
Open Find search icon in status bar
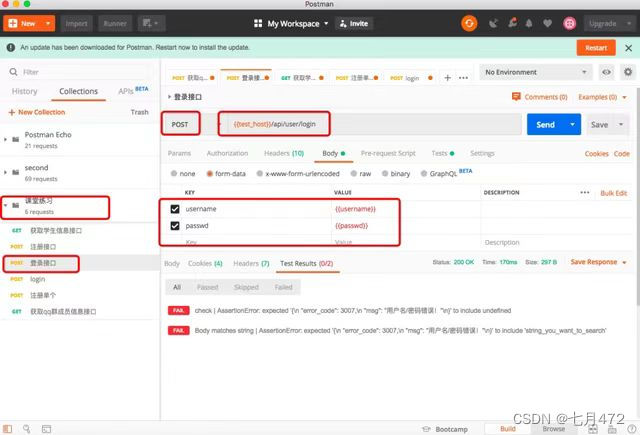click(x=27, y=429)
